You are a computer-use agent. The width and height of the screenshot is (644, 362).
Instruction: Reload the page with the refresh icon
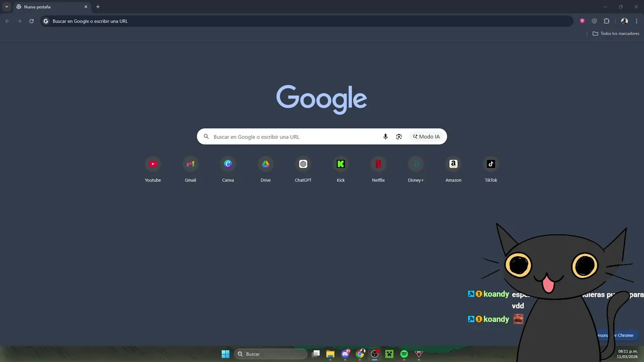pos(31,21)
